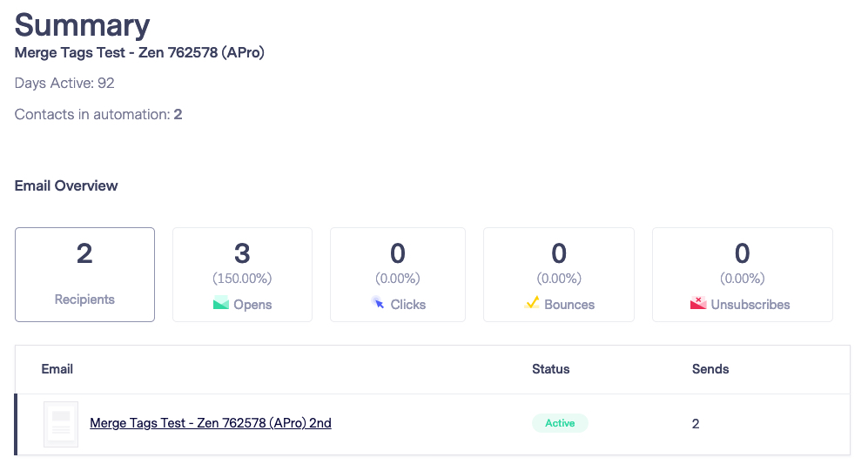This screenshot has height=471, width=868.
Task: Click the Active status badge
Action: [560, 423]
